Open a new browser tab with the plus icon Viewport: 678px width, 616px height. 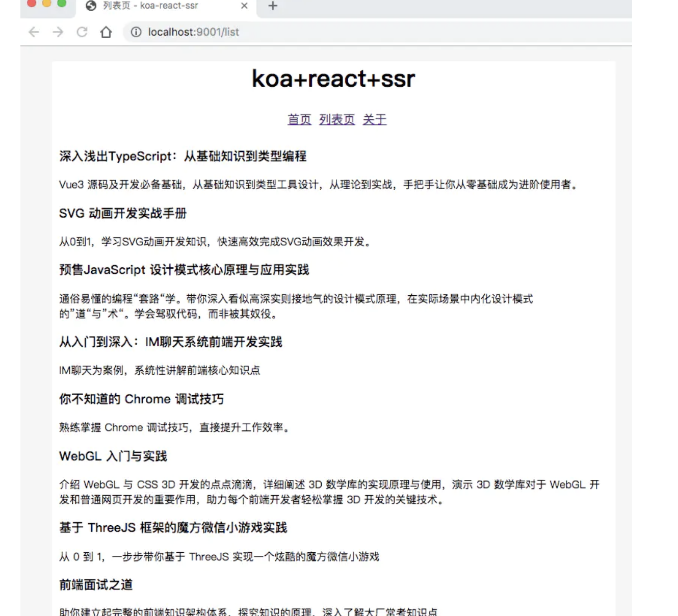point(272,7)
